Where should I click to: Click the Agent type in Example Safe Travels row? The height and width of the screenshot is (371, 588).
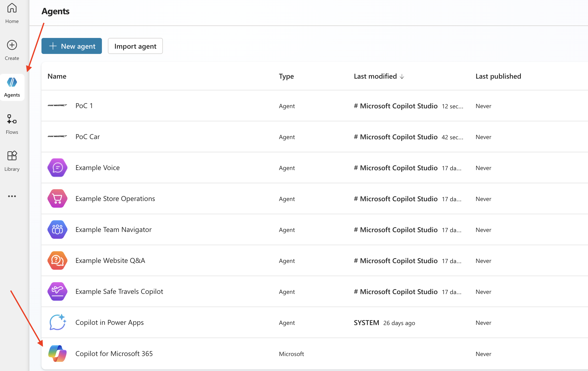click(x=287, y=292)
